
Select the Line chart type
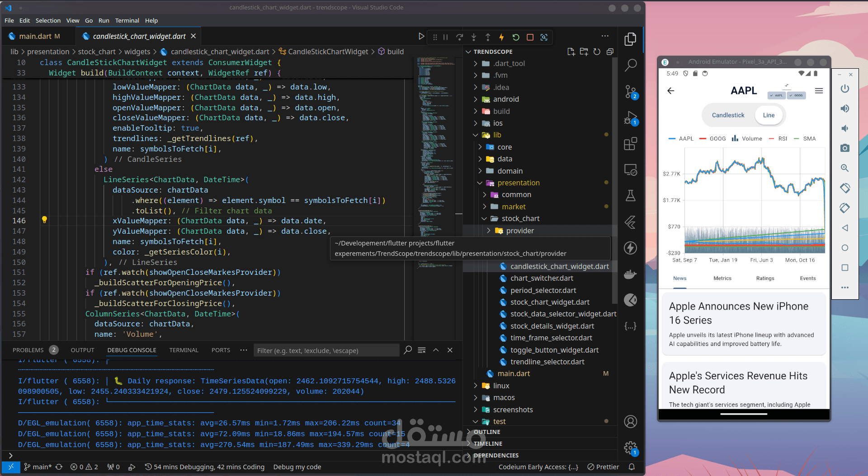769,115
